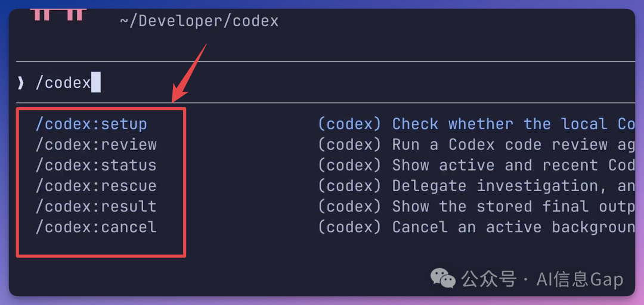Select the /codex:setup command suggestion
This screenshot has height=305, width=644.
[91, 124]
